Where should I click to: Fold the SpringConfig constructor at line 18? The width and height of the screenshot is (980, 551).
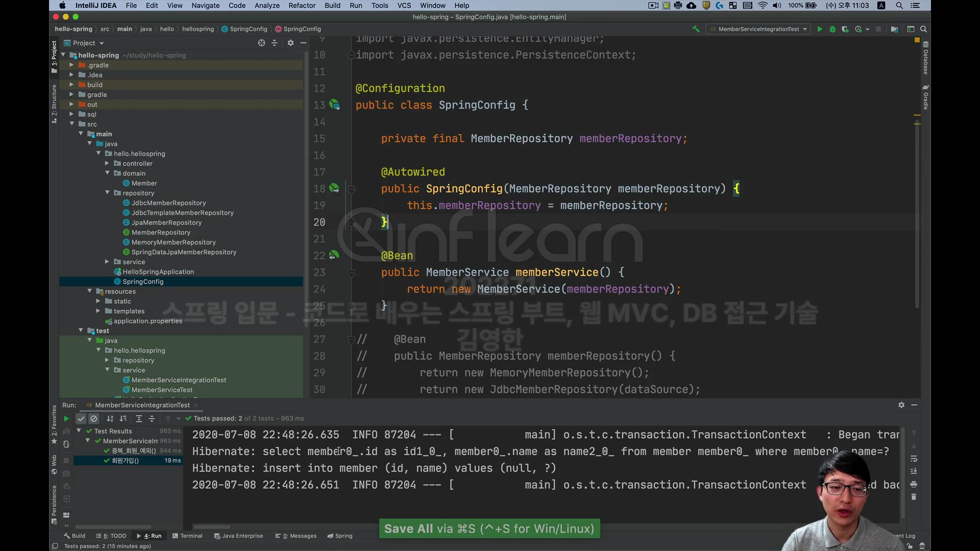(351, 189)
